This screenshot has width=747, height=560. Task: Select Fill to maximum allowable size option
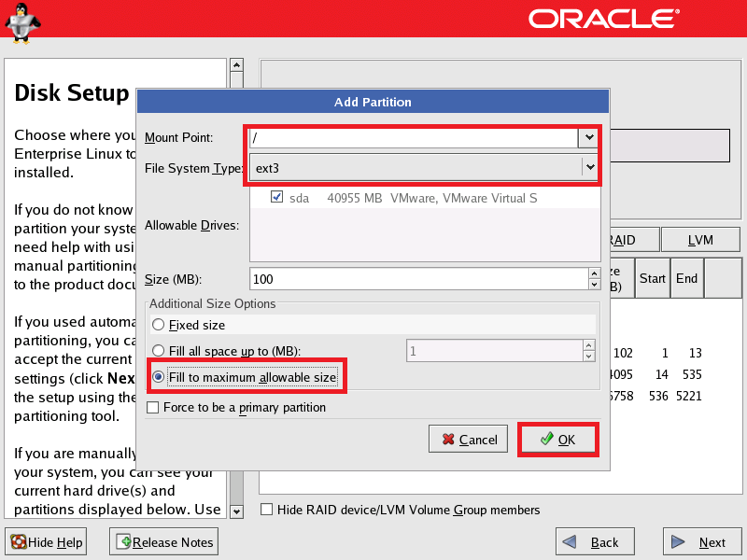coord(158,377)
